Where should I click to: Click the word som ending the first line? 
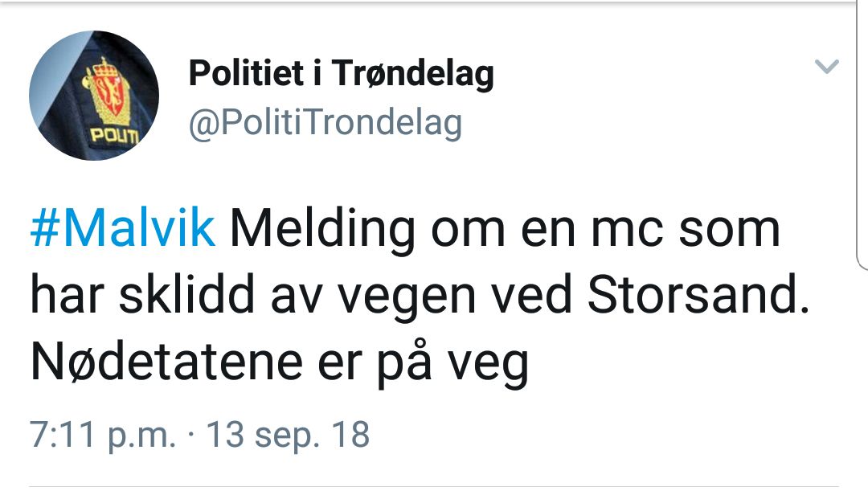click(735, 230)
